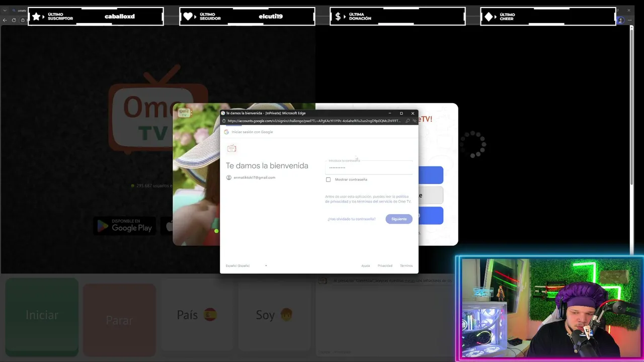The image size is (644, 362).
Task: Tick the Mostrar contraseña checkbox
Action: [x=329, y=179]
